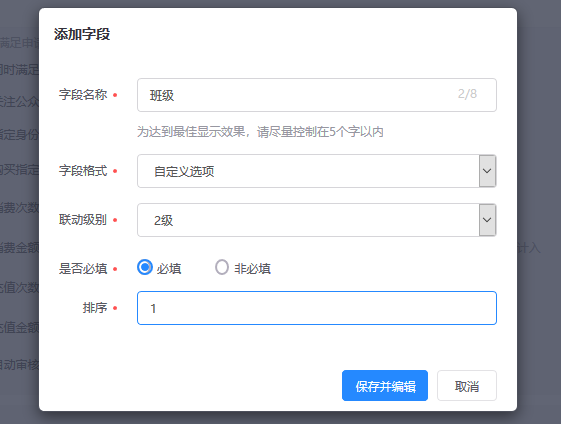Image resolution: width=561 pixels, height=424 pixels.
Task: Select the 必填 radio button
Action: click(145, 267)
